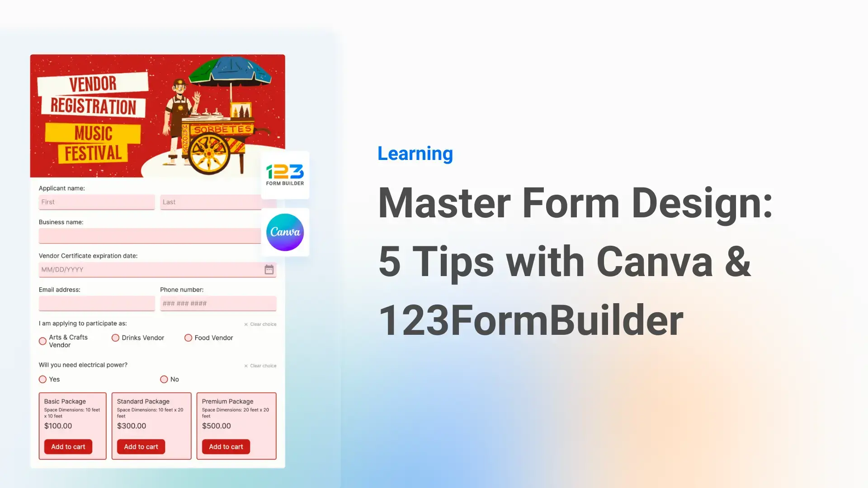Click Add to cart for Premium Package
The height and width of the screenshot is (488, 868).
point(225,446)
